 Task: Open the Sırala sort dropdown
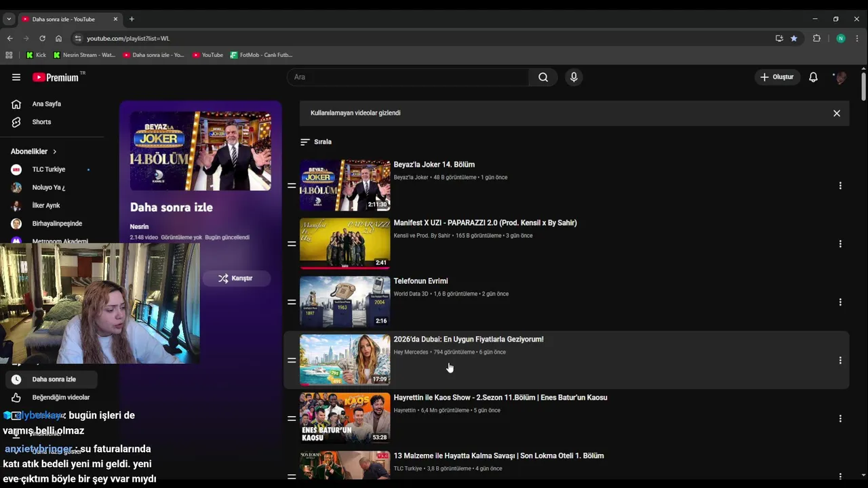316,142
